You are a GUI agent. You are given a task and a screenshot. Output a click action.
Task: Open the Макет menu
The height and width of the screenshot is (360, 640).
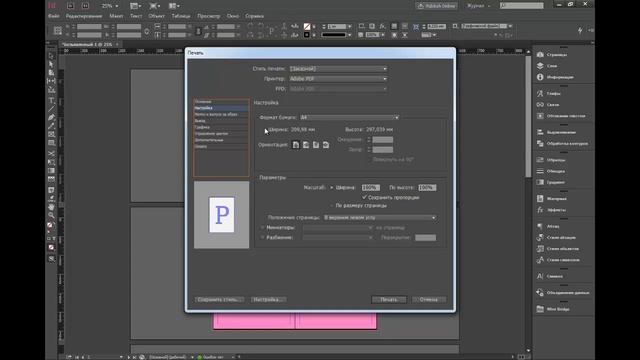point(116,16)
